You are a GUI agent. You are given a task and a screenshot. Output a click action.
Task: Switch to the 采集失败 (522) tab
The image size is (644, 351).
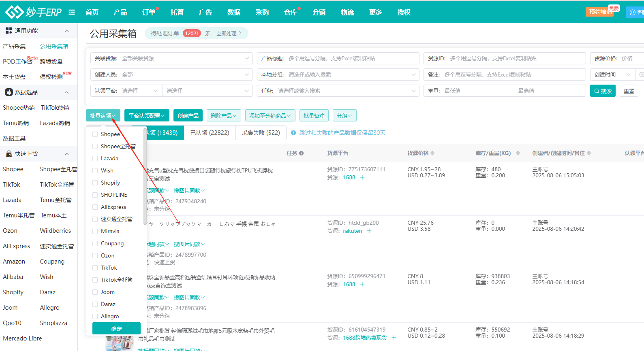tap(261, 133)
